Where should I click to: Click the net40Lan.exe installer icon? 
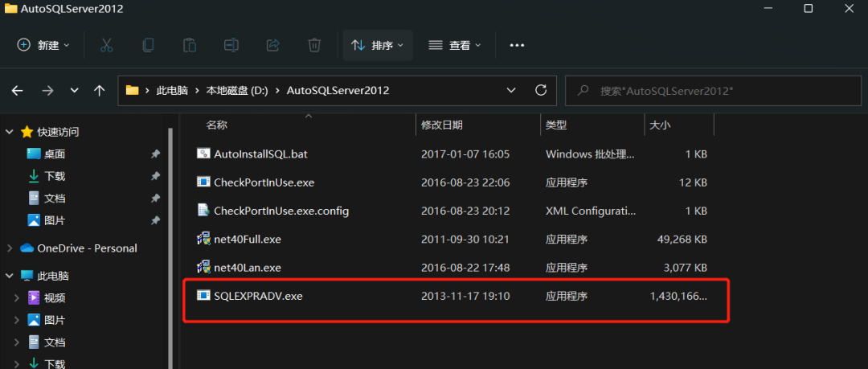(x=203, y=268)
